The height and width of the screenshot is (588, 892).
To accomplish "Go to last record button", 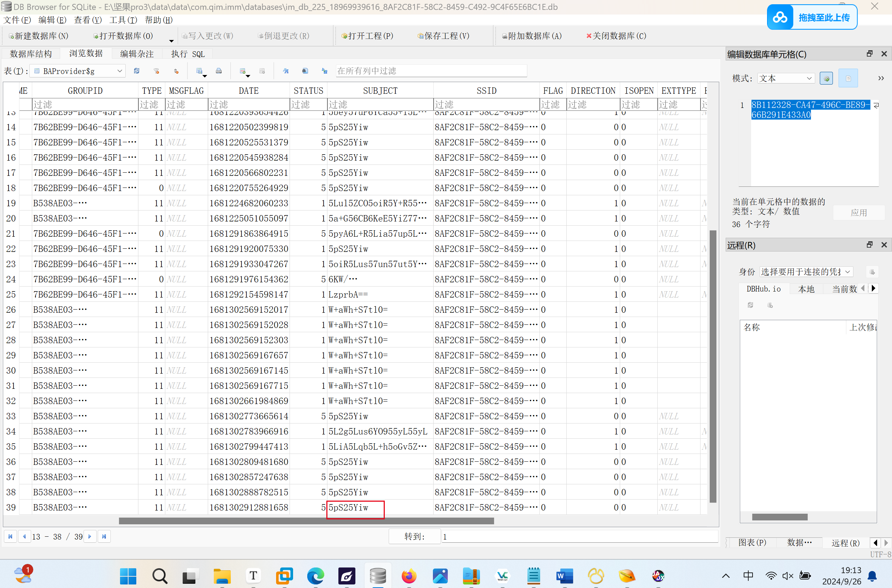I will pyautogui.click(x=104, y=537).
